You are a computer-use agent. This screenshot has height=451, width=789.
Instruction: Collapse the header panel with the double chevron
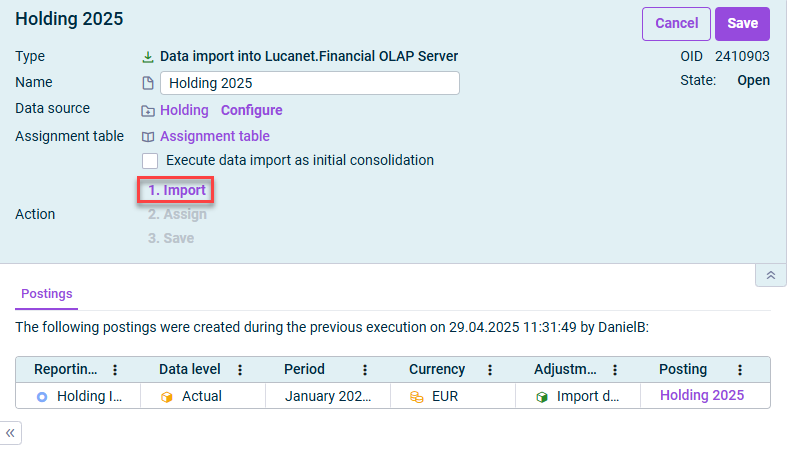click(x=770, y=275)
